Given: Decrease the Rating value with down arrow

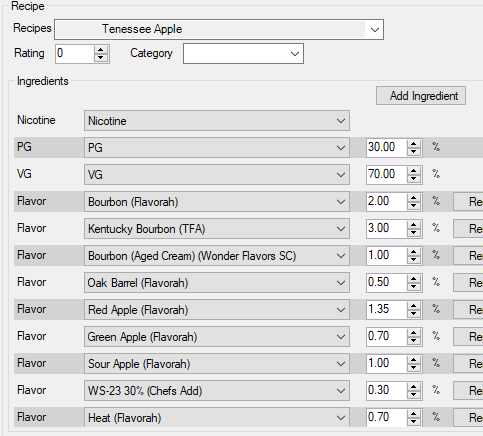Looking at the screenshot, I should [101, 58].
